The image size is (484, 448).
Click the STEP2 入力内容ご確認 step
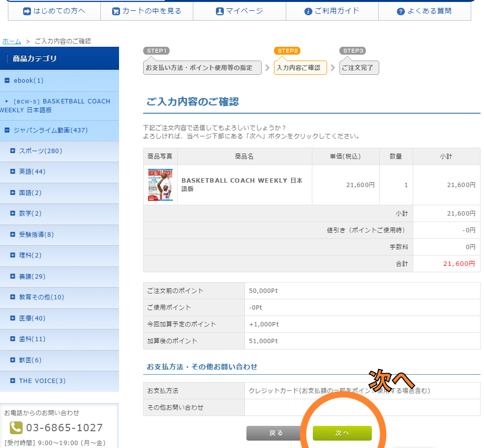click(x=301, y=67)
